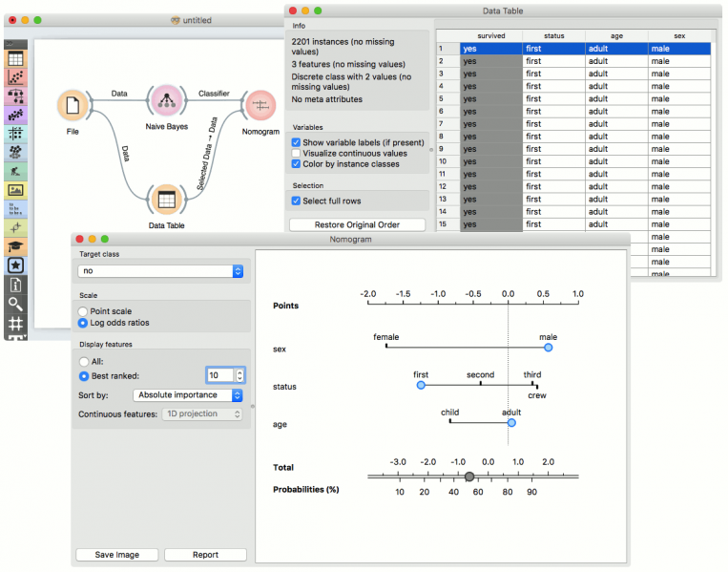Choose Point scale radio option

click(x=84, y=311)
